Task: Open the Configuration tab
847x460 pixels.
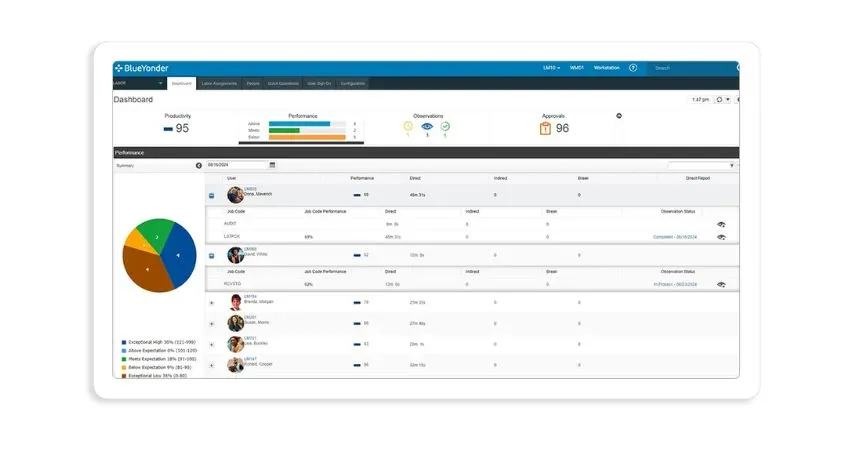Action: pos(353,84)
